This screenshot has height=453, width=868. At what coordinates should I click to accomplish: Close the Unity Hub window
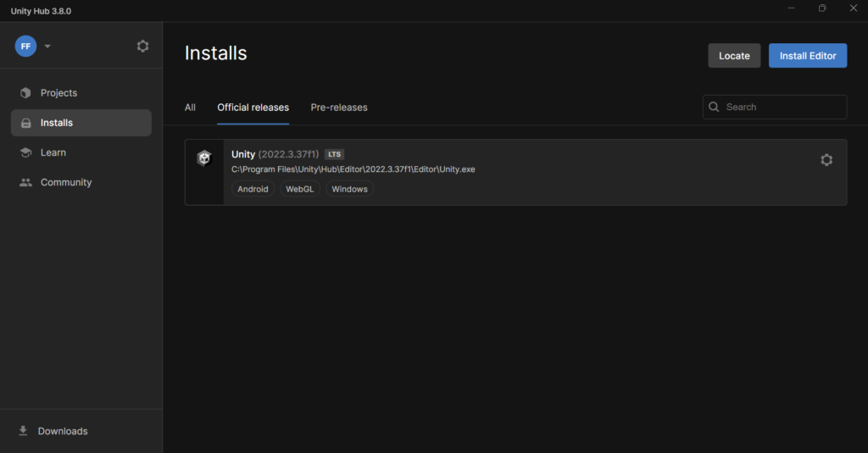point(853,8)
